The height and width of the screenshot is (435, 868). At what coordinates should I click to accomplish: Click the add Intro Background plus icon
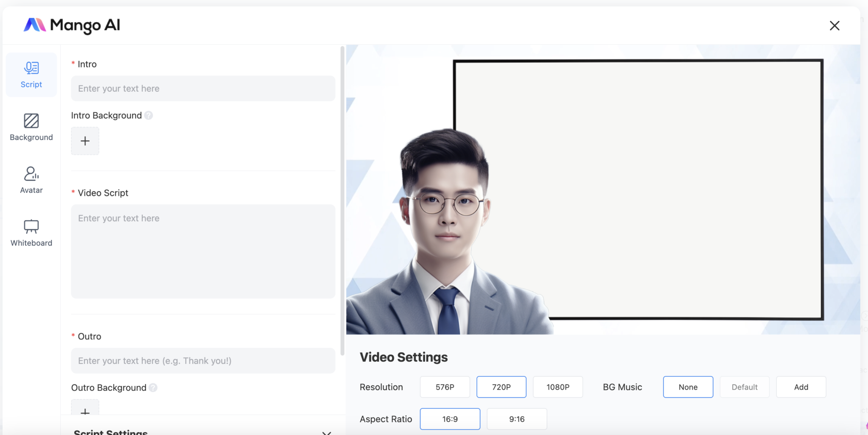(x=85, y=140)
